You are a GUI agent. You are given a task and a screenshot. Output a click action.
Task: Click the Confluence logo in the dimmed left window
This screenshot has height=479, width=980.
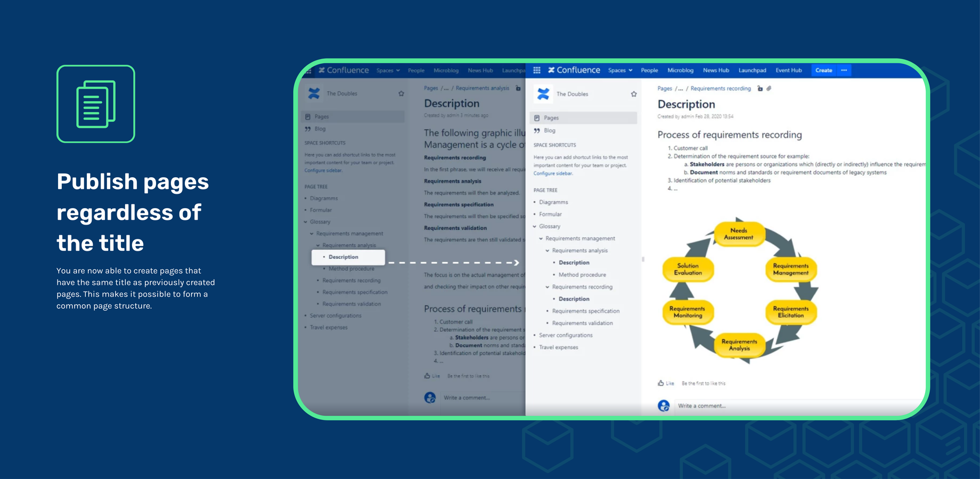click(344, 70)
